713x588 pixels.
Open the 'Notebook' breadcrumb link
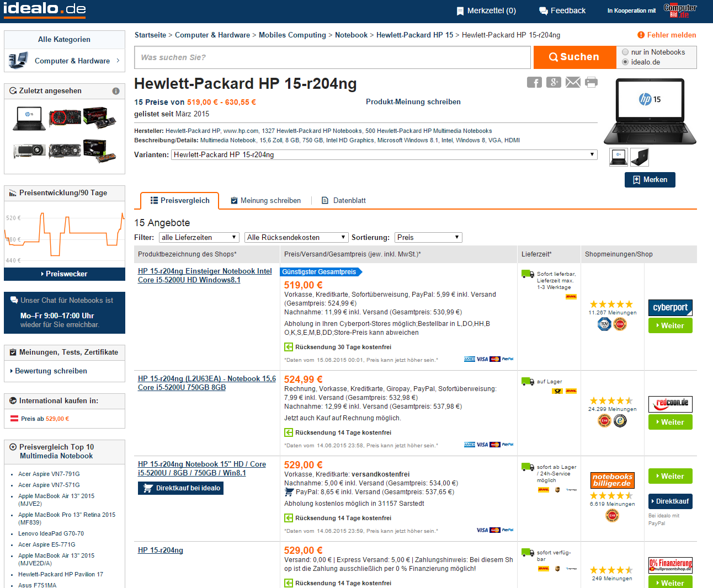tap(351, 35)
